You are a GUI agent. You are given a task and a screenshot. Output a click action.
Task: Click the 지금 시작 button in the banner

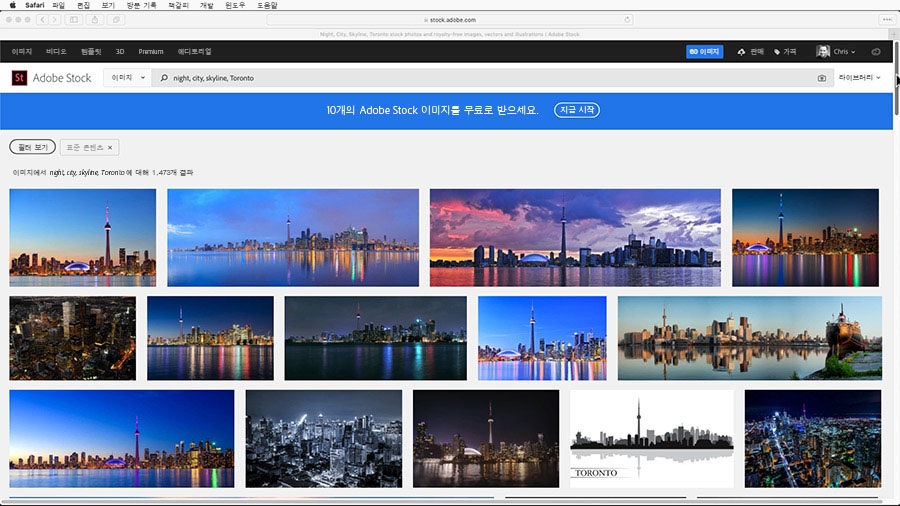[x=577, y=110]
